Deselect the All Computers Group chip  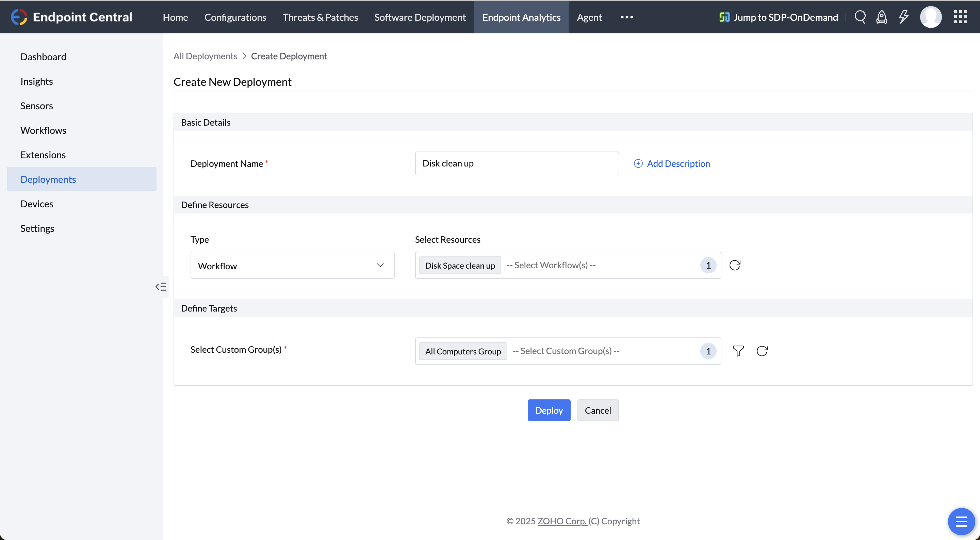(x=463, y=351)
